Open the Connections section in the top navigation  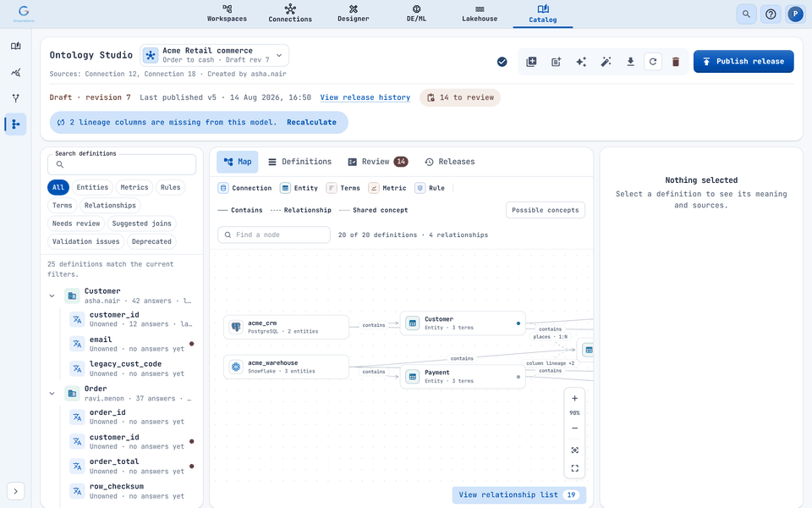click(290, 14)
